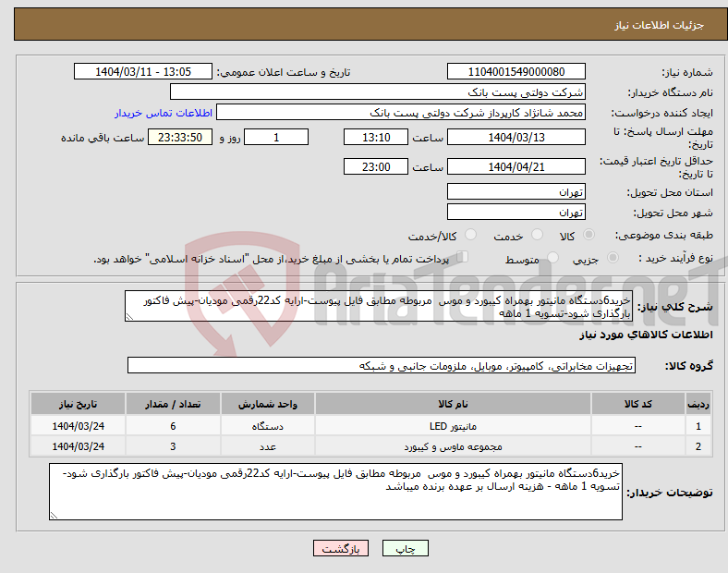Click the page title جزئیات اطلاعات نیاز
The width and height of the screenshot is (728, 573).
coord(660,25)
